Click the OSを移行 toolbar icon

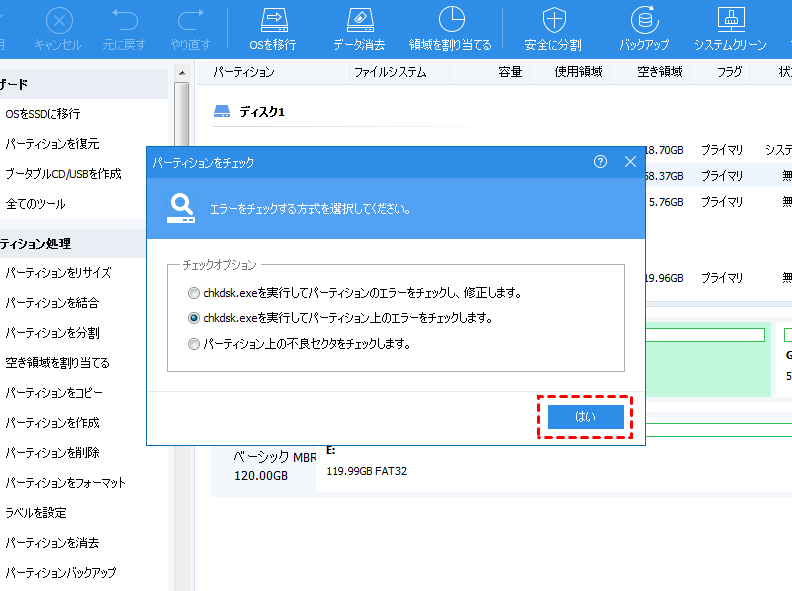(x=274, y=20)
